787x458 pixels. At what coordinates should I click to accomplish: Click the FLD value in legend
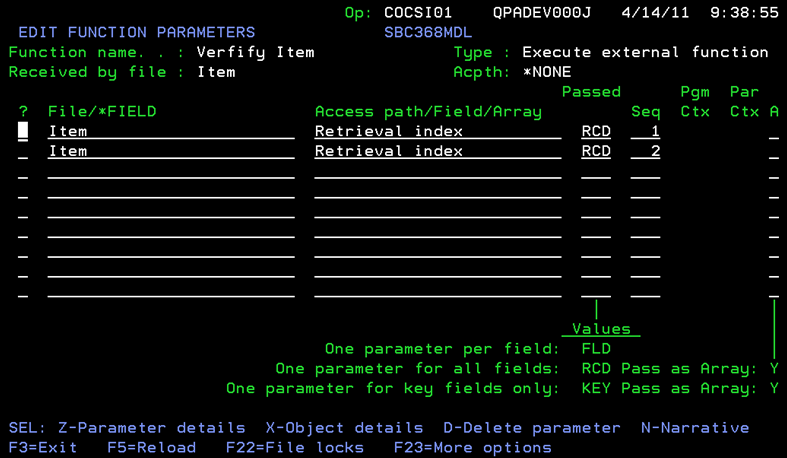point(596,349)
